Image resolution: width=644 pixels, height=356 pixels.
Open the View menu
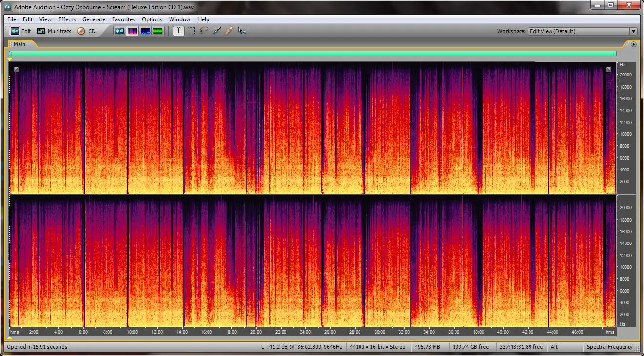[45, 19]
